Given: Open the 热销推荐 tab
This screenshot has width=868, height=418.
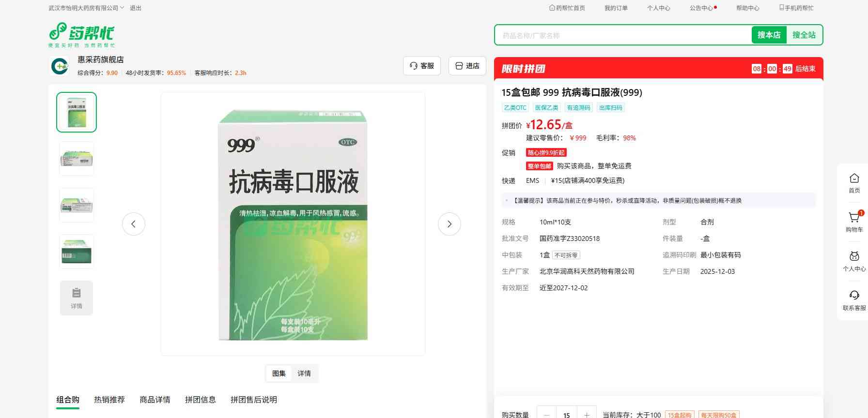Looking at the screenshot, I should (x=109, y=400).
